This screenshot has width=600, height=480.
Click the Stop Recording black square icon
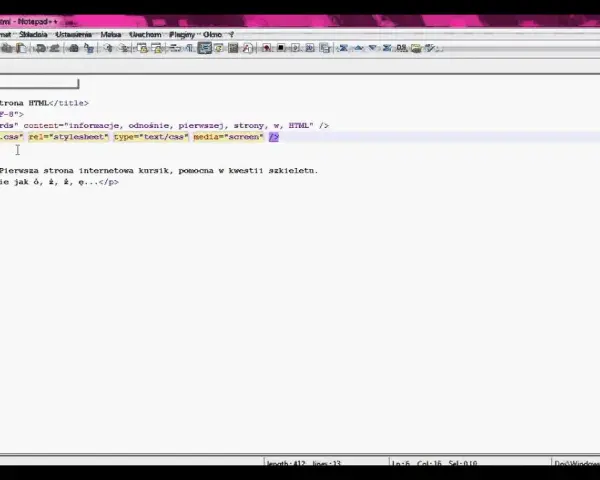[280, 48]
